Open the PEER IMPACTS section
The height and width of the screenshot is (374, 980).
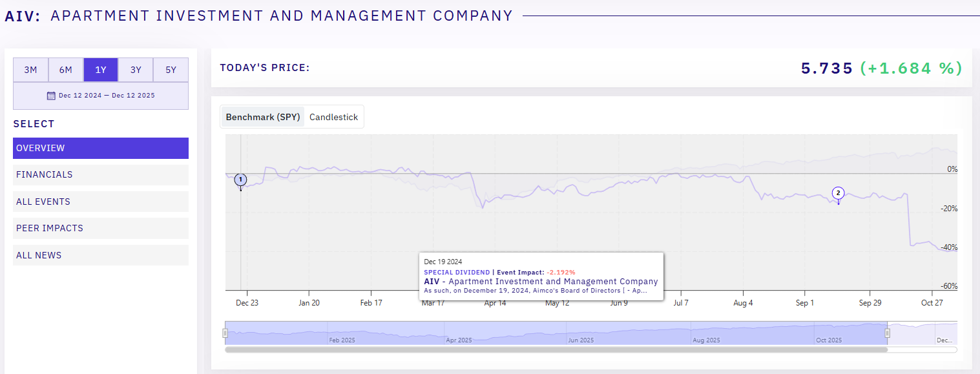[x=101, y=228]
